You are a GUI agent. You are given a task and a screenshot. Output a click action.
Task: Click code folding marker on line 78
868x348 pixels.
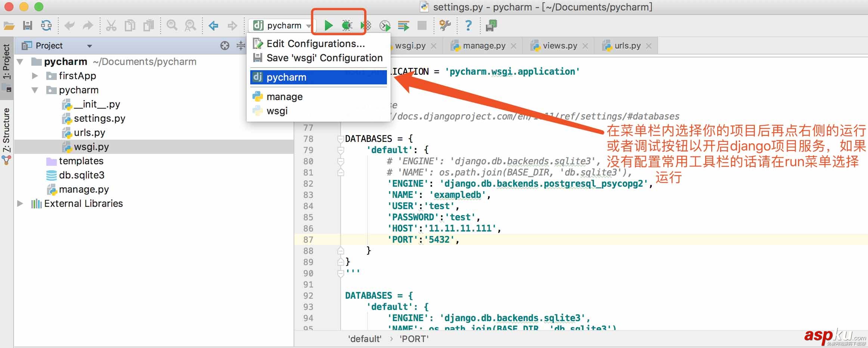(340, 139)
